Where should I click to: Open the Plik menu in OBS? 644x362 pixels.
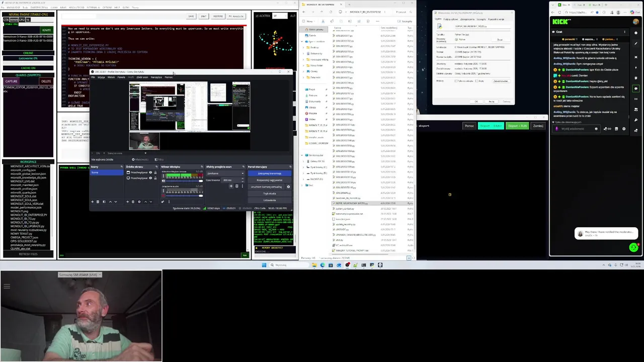pyautogui.click(x=93, y=77)
